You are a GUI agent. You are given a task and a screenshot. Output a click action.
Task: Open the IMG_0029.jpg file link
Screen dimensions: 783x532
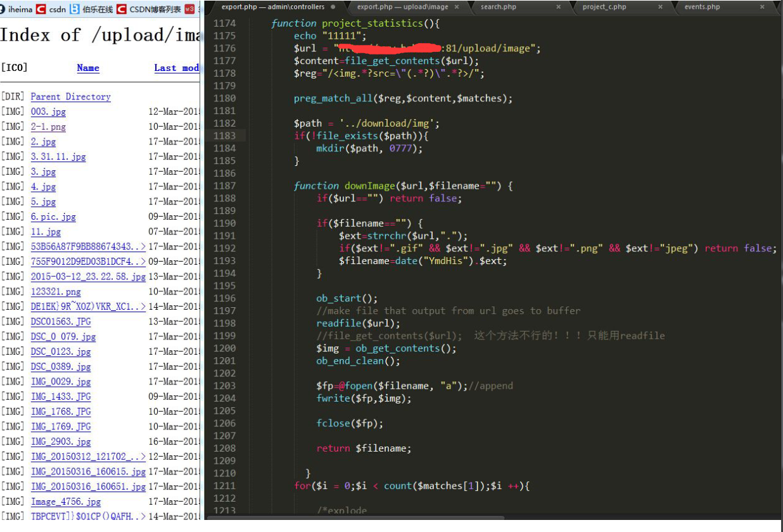[x=61, y=382]
